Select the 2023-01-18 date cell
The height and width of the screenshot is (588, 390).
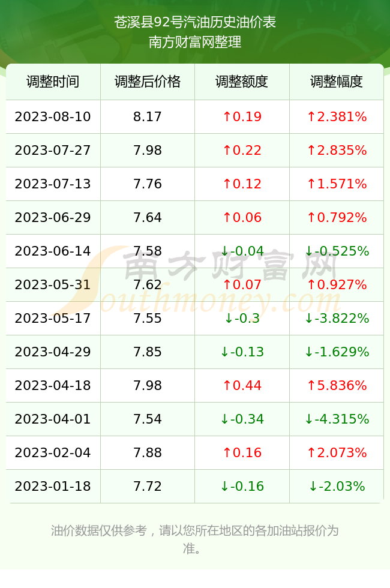pos(53,487)
